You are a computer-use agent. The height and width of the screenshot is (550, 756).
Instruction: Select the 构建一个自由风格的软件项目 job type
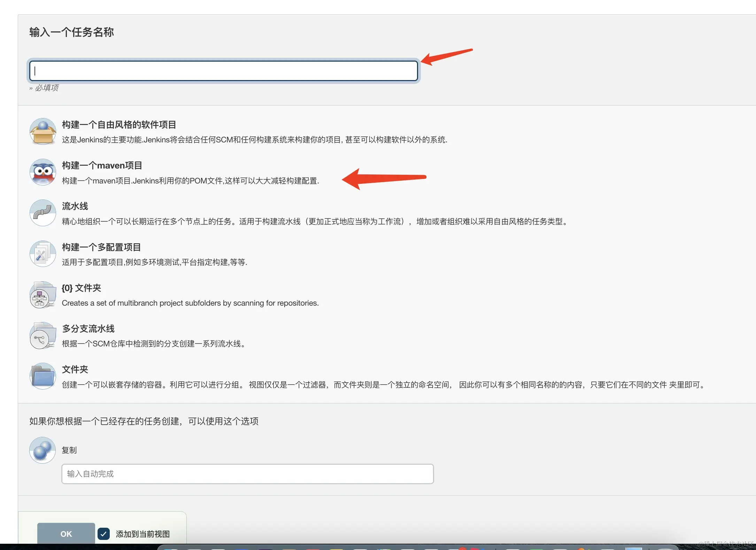[119, 124]
